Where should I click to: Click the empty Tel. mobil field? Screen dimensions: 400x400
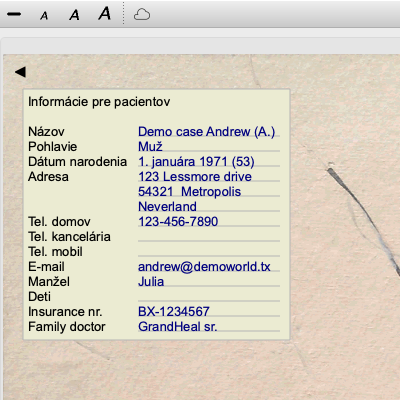point(209,251)
